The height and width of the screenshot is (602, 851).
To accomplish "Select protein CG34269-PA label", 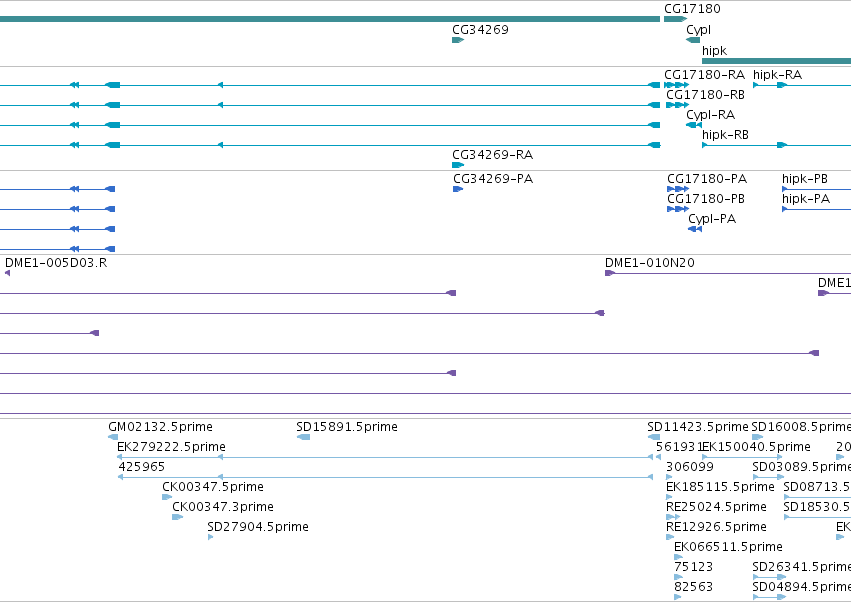I will [x=493, y=179].
